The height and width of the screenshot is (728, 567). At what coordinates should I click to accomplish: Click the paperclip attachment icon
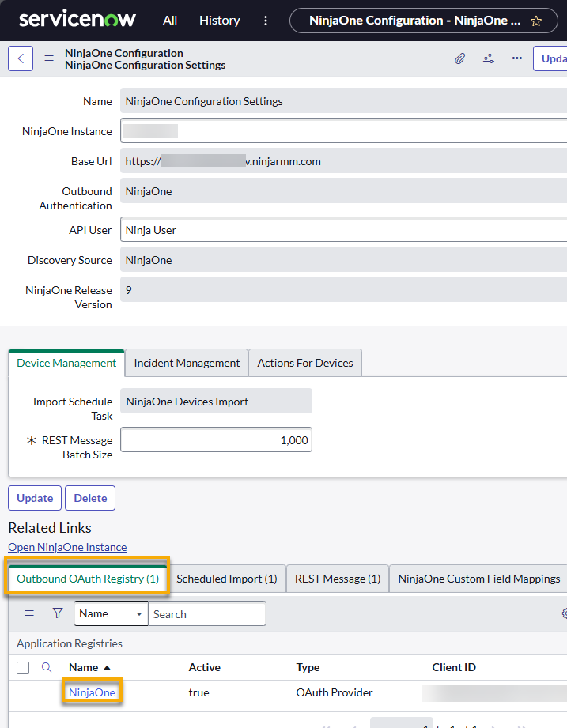pos(460,58)
